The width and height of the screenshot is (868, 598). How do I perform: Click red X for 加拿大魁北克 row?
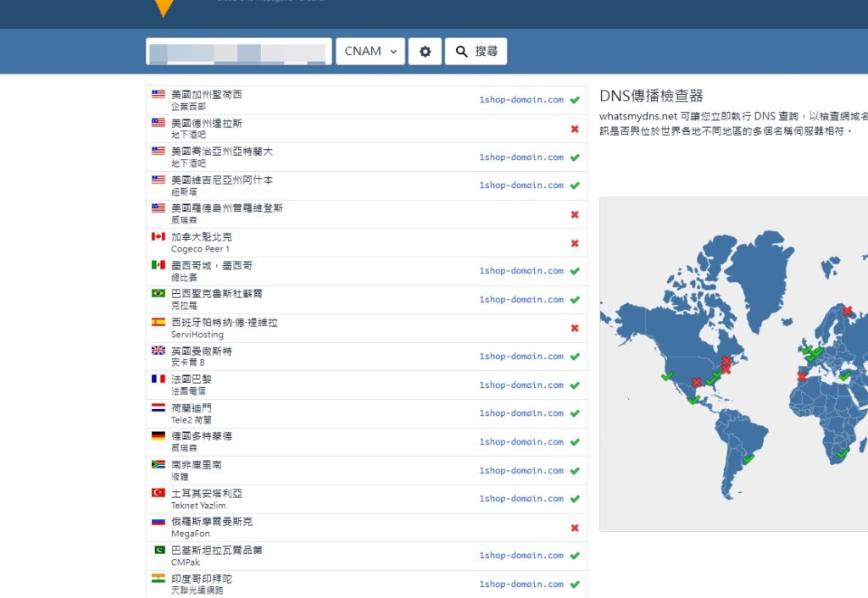pyautogui.click(x=575, y=243)
